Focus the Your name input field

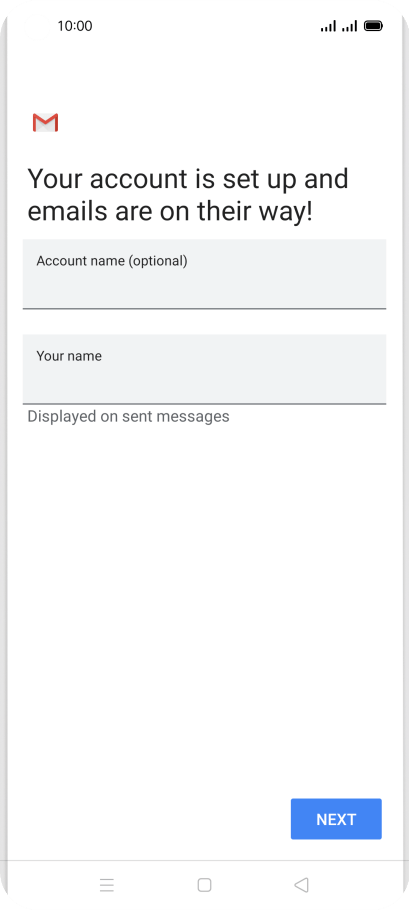(204, 369)
